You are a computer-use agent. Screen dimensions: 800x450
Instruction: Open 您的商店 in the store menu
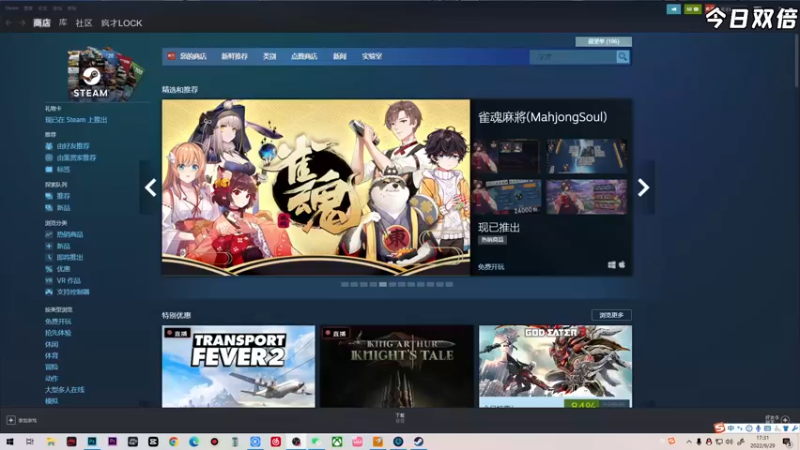tap(193, 57)
